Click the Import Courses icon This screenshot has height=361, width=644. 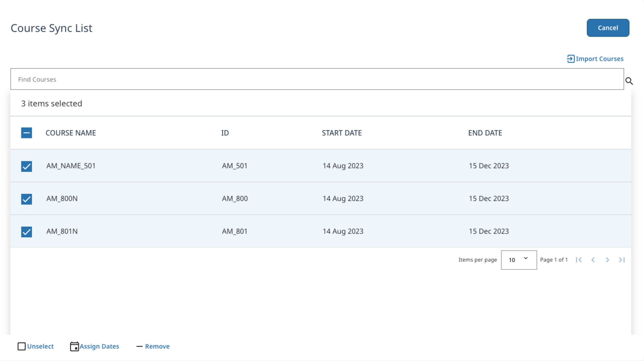tap(571, 59)
